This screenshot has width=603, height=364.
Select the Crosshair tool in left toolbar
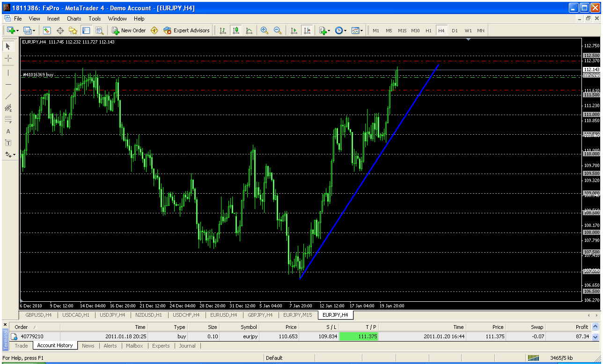[x=8, y=58]
